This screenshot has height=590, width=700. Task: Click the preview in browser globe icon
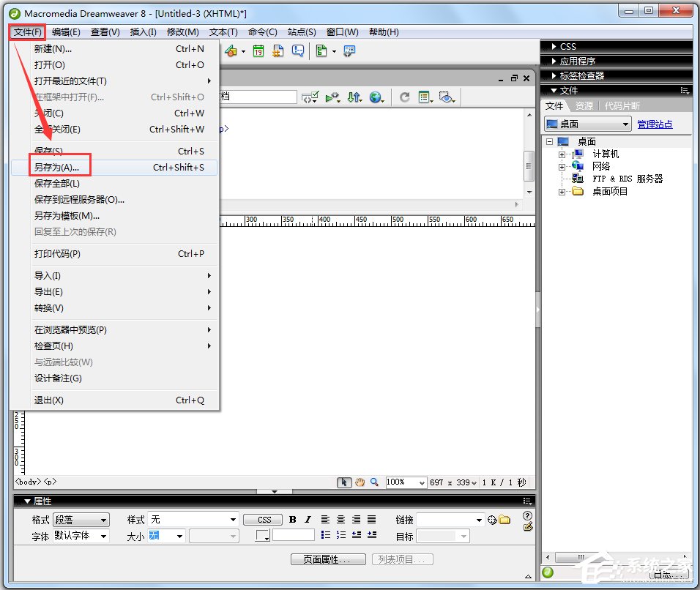[x=376, y=96]
